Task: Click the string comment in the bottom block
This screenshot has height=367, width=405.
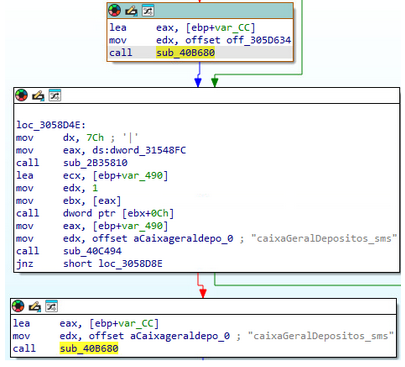Action: [321, 336]
